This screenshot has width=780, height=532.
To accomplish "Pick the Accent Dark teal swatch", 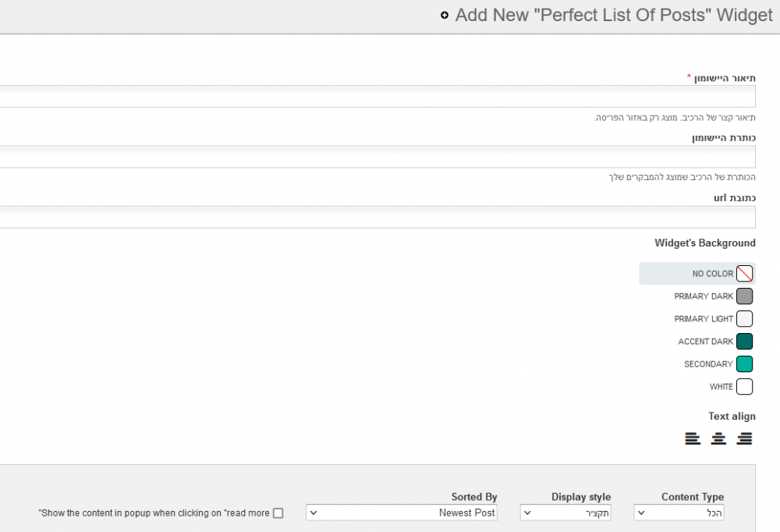I will (x=744, y=342).
